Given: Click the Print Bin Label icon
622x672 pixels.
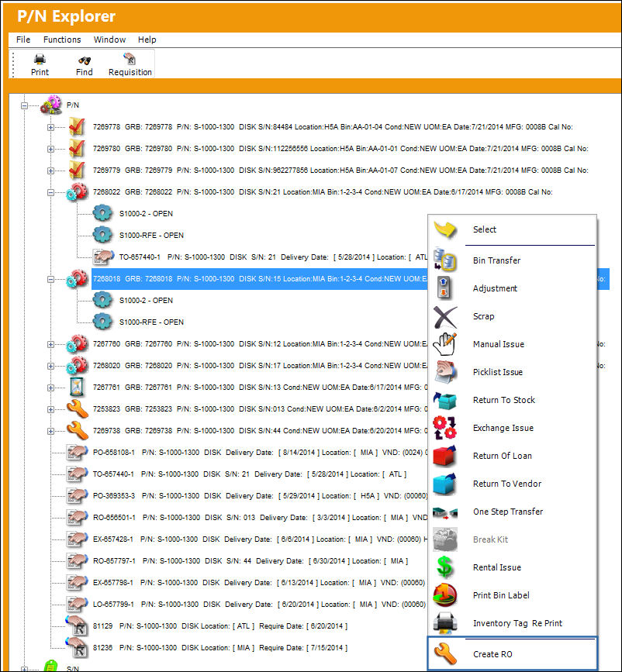Looking at the screenshot, I should pyautogui.click(x=445, y=594).
